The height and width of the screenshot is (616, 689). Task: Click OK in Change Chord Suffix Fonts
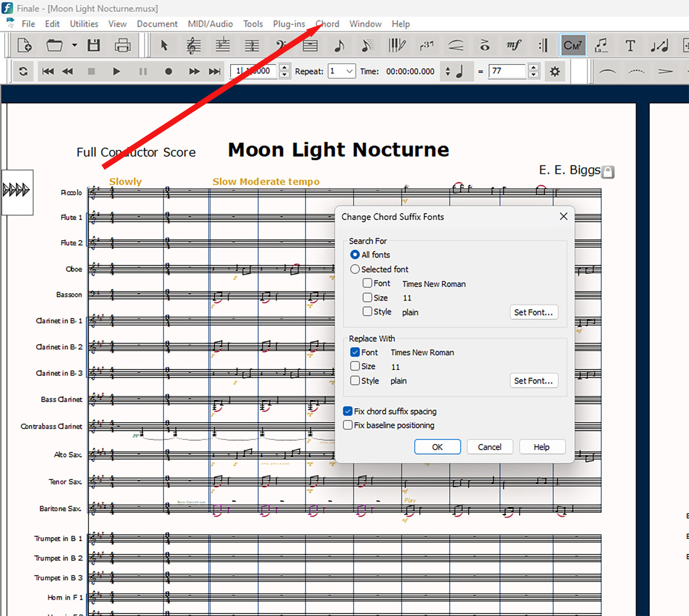tap(437, 447)
